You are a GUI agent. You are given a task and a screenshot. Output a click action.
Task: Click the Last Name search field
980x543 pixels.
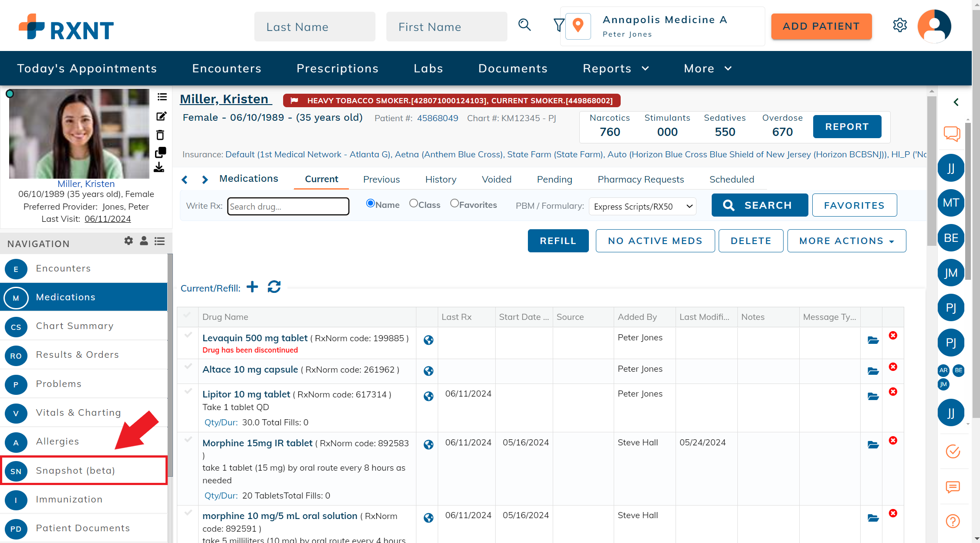314,27
